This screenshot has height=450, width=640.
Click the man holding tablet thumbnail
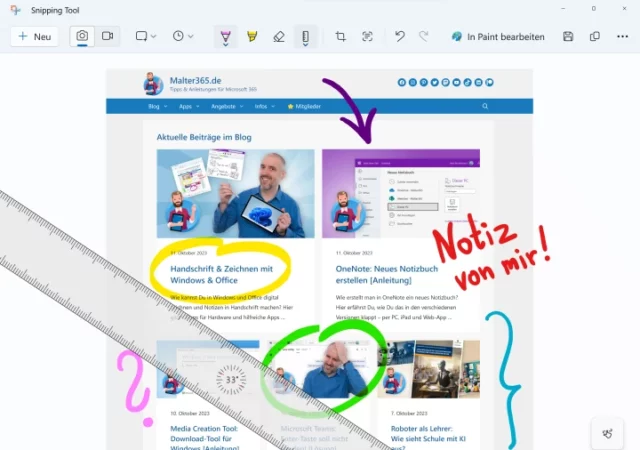pyautogui.click(x=236, y=194)
